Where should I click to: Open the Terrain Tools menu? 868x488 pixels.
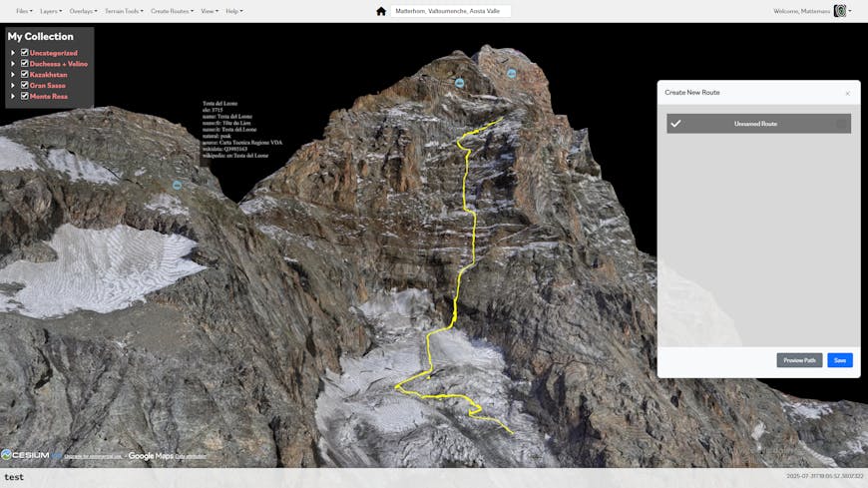[124, 11]
